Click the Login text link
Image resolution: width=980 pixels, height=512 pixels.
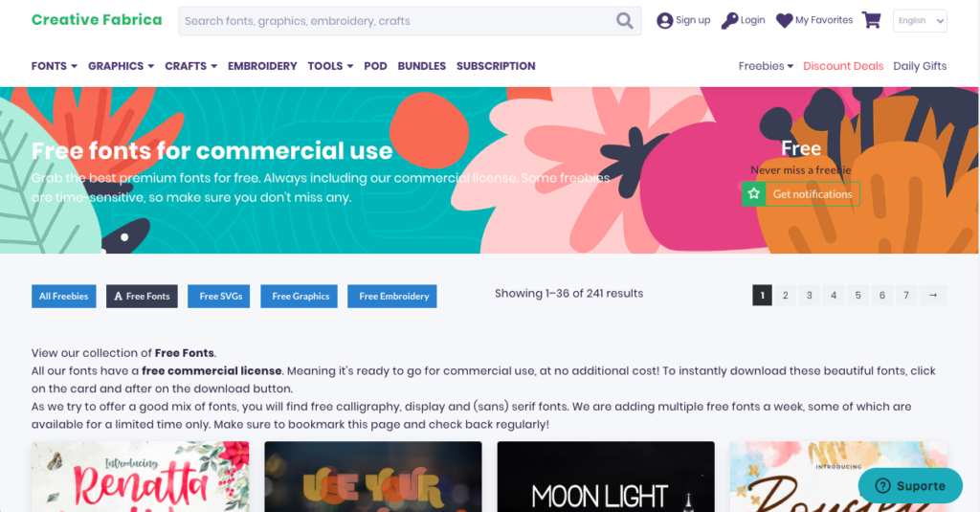(x=752, y=20)
